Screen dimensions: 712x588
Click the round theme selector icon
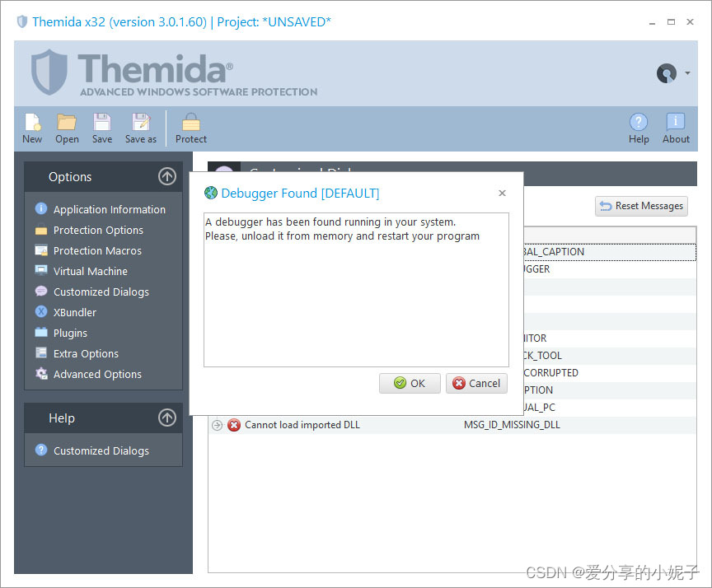666,73
